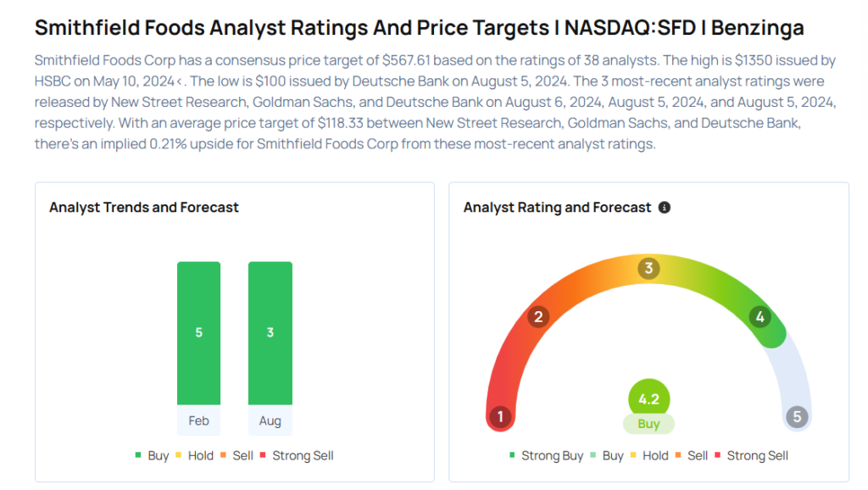The height and width of the screenshot is (490, 868).
Task: Click gauge marker number 5
Action: tap(796, 416)
